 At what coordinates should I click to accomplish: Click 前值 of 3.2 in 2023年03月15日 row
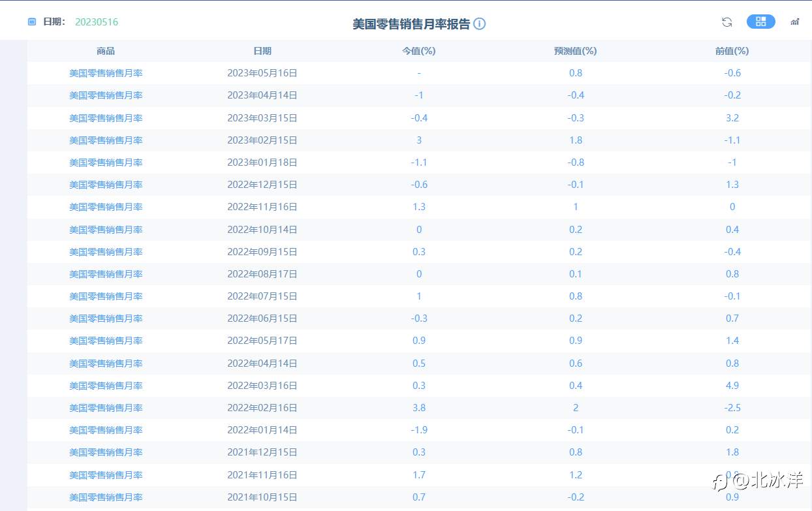click(x=732, y=118)
